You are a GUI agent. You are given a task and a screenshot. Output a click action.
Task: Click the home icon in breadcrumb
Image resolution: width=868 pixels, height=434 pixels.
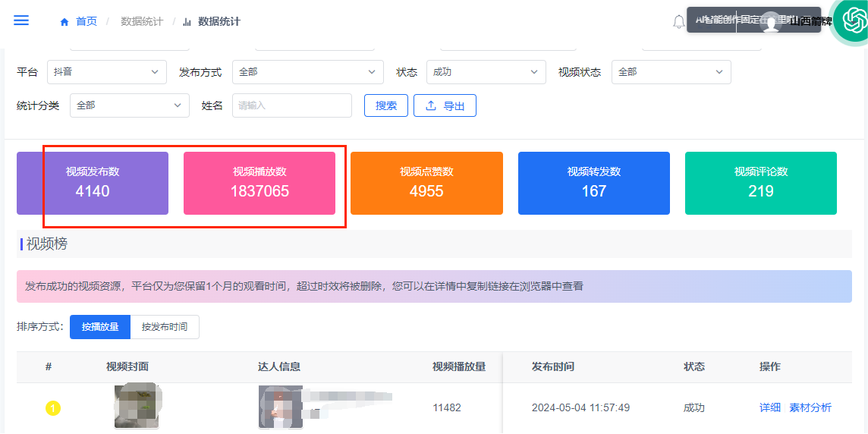coord(64,22)
